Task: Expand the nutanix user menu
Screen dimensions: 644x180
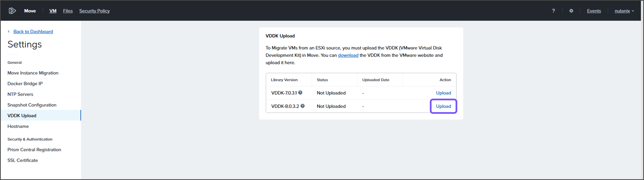Action: tap(624, 11)
